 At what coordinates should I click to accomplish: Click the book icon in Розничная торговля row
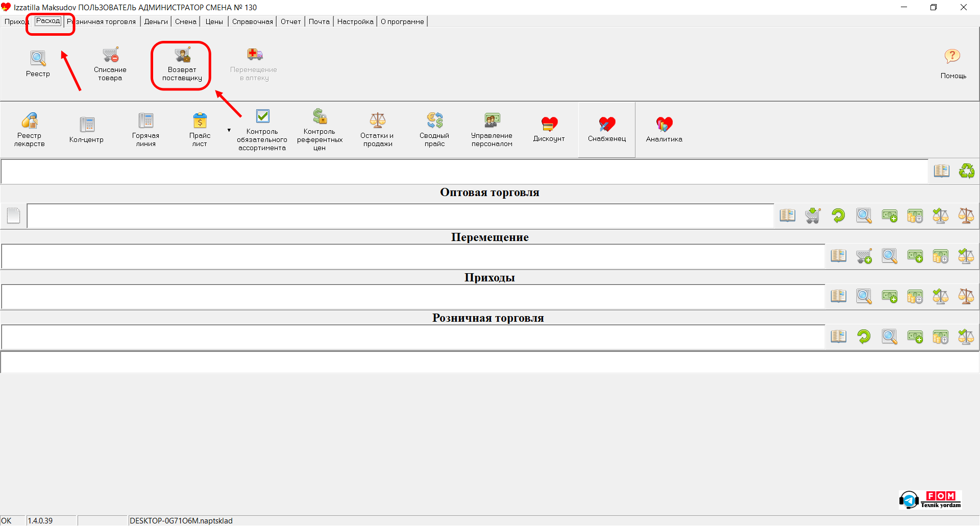(839, 337)
